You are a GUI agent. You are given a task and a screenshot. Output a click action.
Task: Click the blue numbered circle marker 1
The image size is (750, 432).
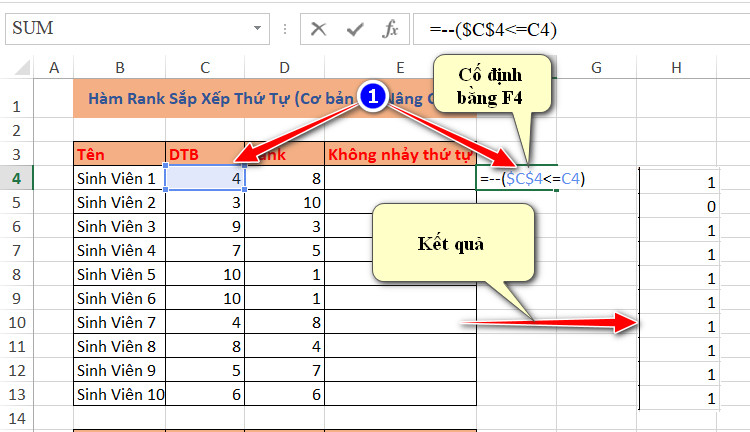click(373, 97)
